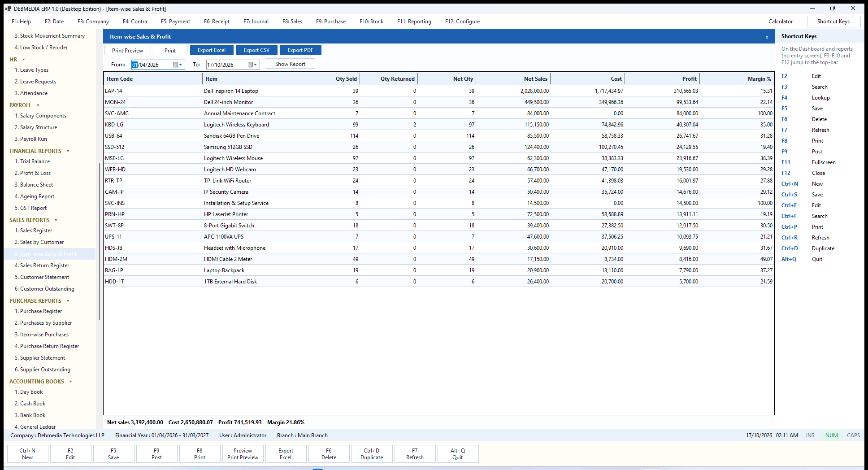Close the Item-wise Sales & Profit panel
This screenshot has height=470, width=868.
[x=767, y=37]
